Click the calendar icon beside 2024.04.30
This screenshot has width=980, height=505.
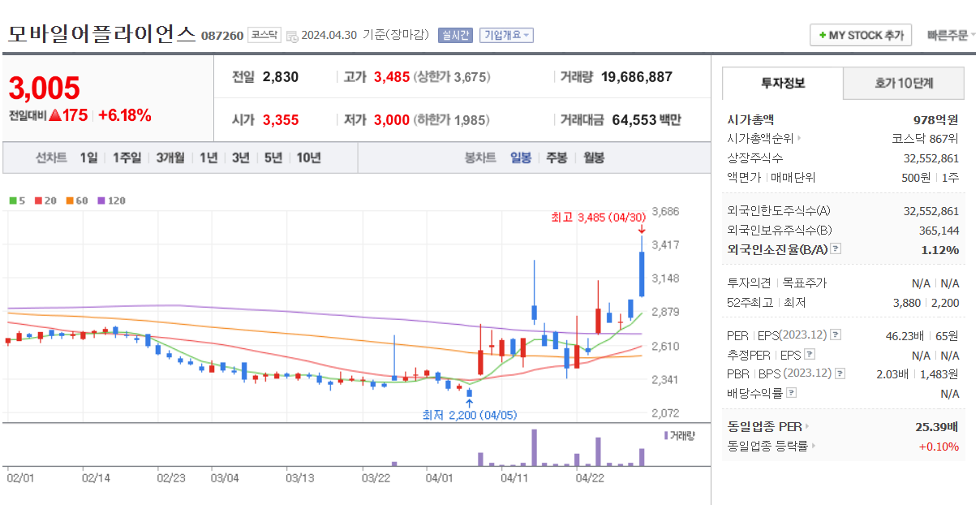[x=292, y=36]
